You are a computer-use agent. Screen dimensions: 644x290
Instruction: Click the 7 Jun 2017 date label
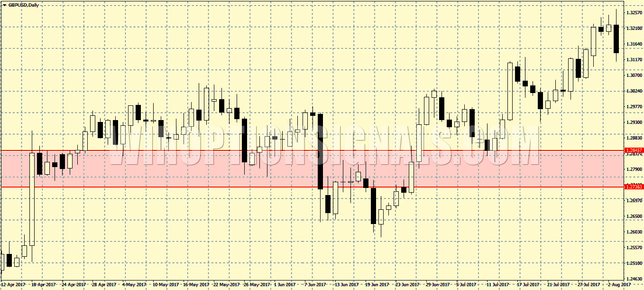(314, 285)
